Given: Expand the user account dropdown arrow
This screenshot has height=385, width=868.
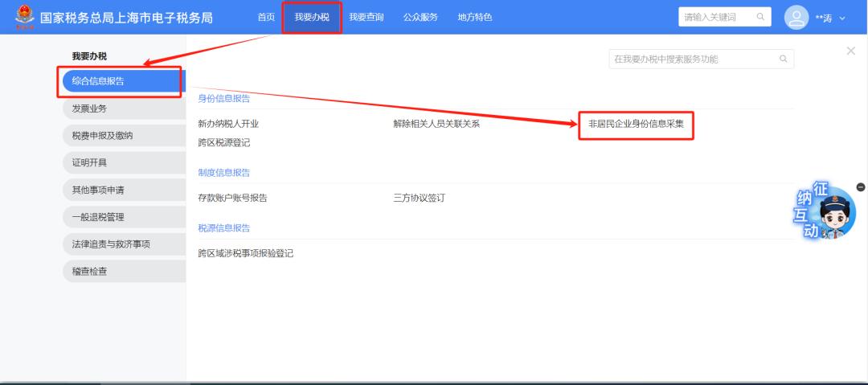Looking at the screenshot, I should coord(843,18).
